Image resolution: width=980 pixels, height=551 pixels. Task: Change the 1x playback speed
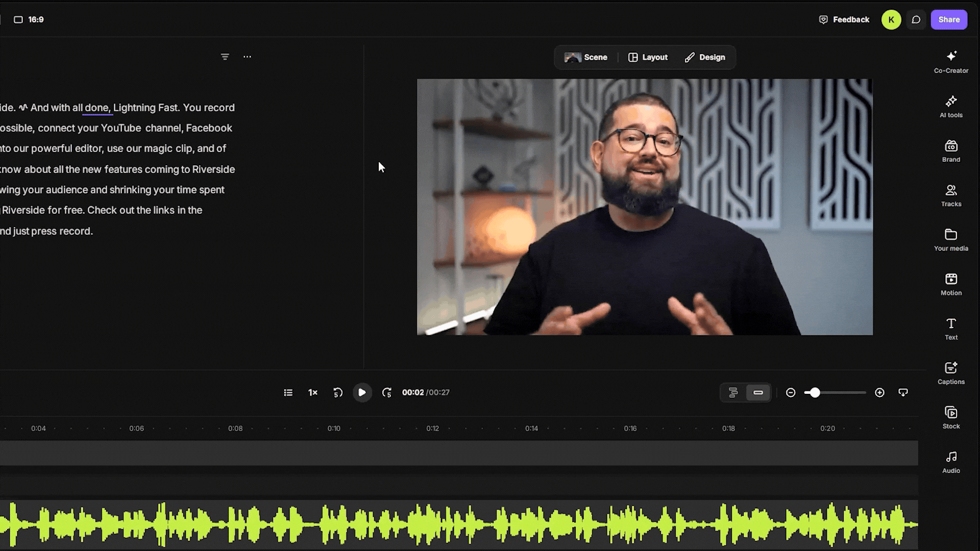tap(313, 392)
